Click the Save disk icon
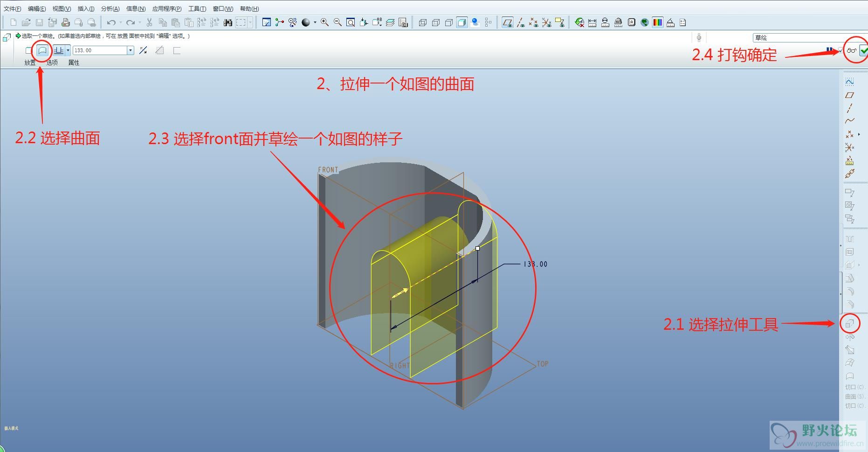Viewport: 868px width, 452px height. [x=39, y=22]
